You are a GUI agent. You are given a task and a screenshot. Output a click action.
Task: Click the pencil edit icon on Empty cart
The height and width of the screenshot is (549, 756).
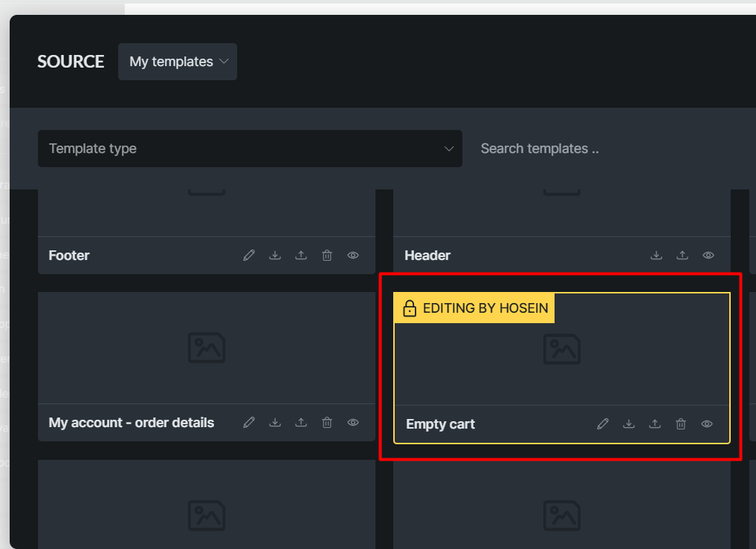[603, 424]
